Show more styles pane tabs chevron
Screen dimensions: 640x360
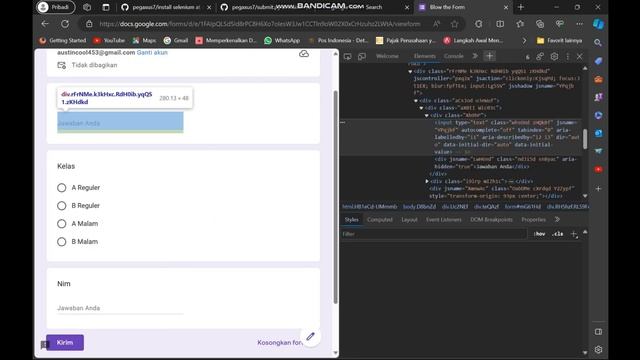point(557,220)
